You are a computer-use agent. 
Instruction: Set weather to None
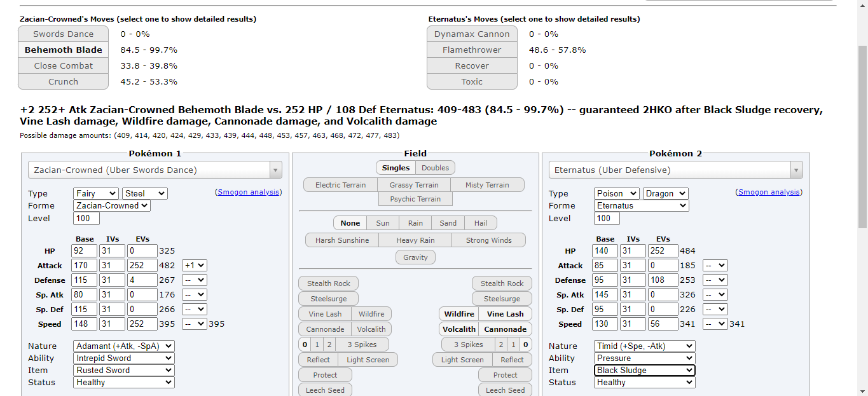coord(350,223)
